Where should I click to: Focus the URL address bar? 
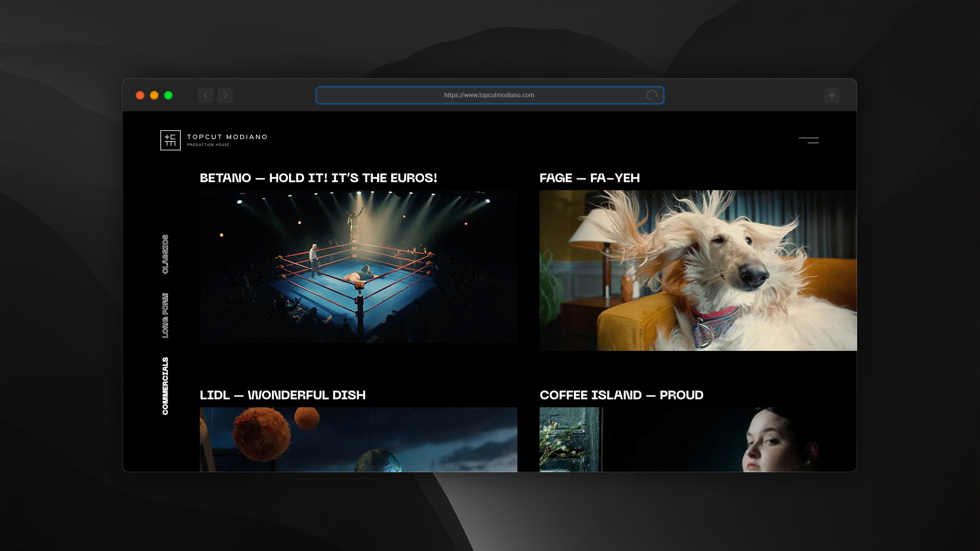pos(489,95)
